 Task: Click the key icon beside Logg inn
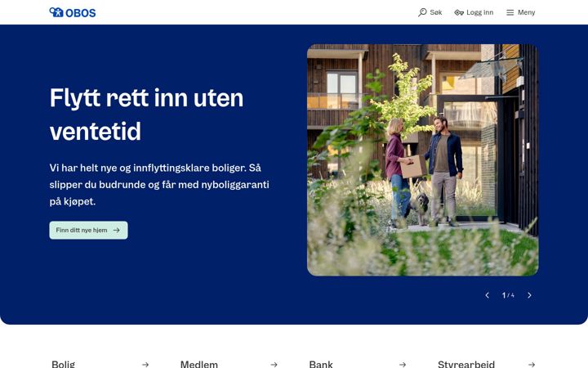[459, 13]
